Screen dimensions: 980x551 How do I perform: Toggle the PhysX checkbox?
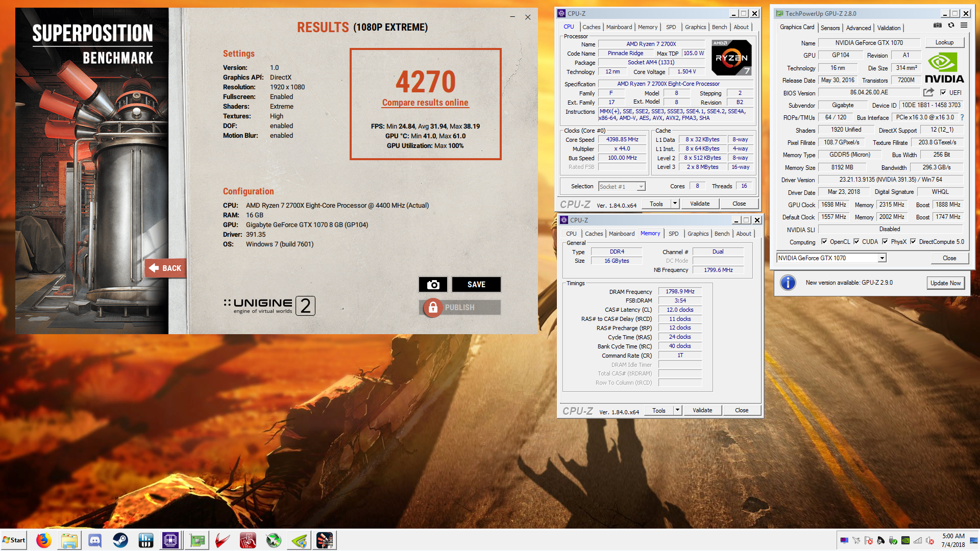pyautogui.click(x=885, y=242)
